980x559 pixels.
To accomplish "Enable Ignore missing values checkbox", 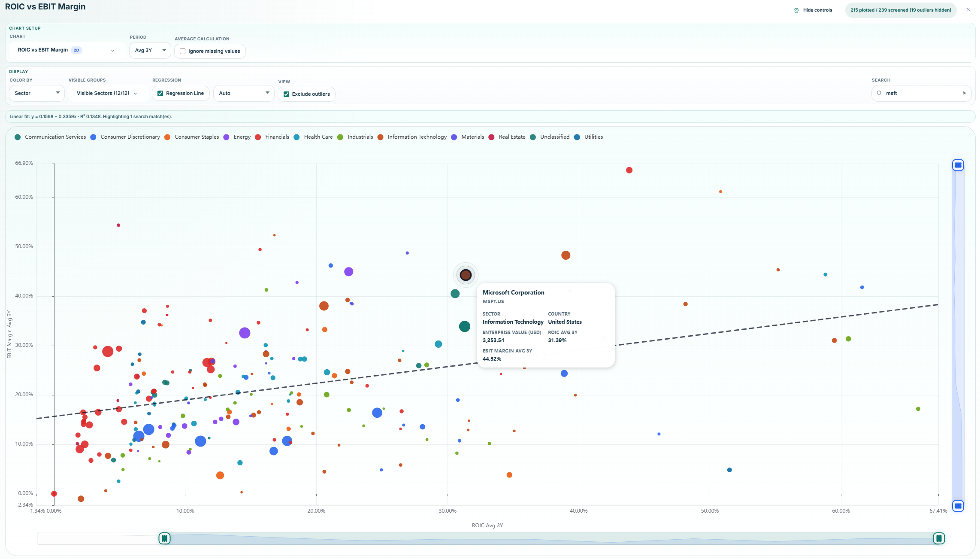I will click(183, 51).
